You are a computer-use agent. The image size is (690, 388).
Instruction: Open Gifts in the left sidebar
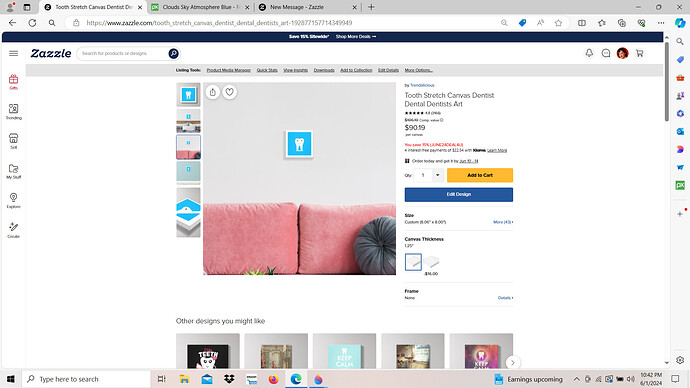(13, 82)
